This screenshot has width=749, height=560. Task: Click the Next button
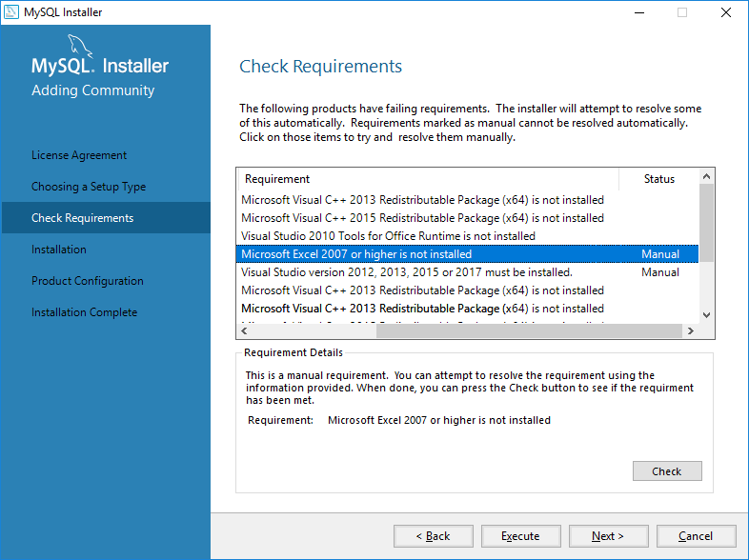[x=608, y=536]
